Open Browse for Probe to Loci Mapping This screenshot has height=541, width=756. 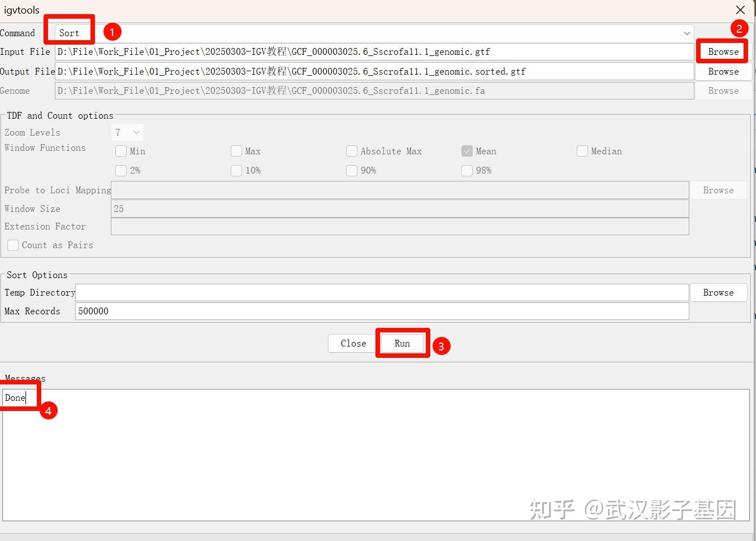point(718,190)
